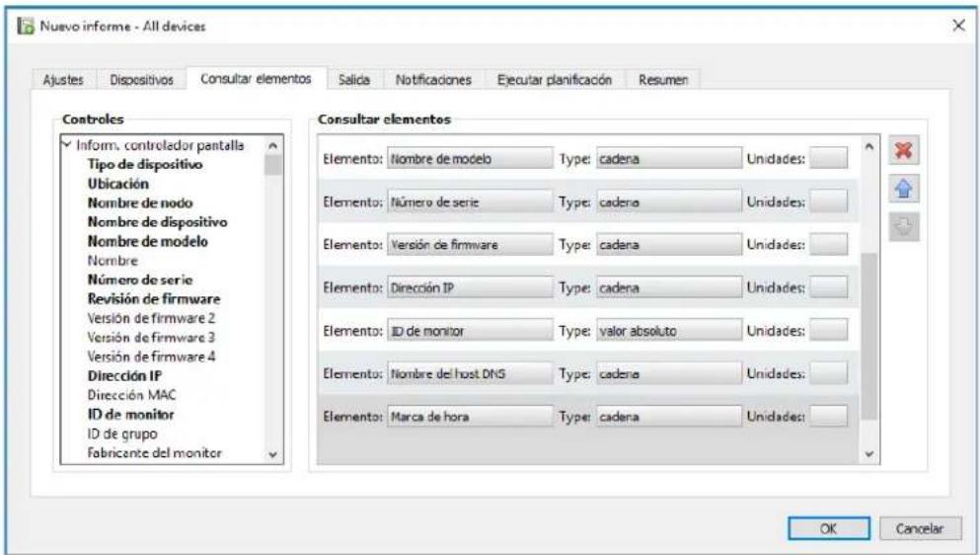Select Ubicación in the Controles tree

tap(118, 184)
